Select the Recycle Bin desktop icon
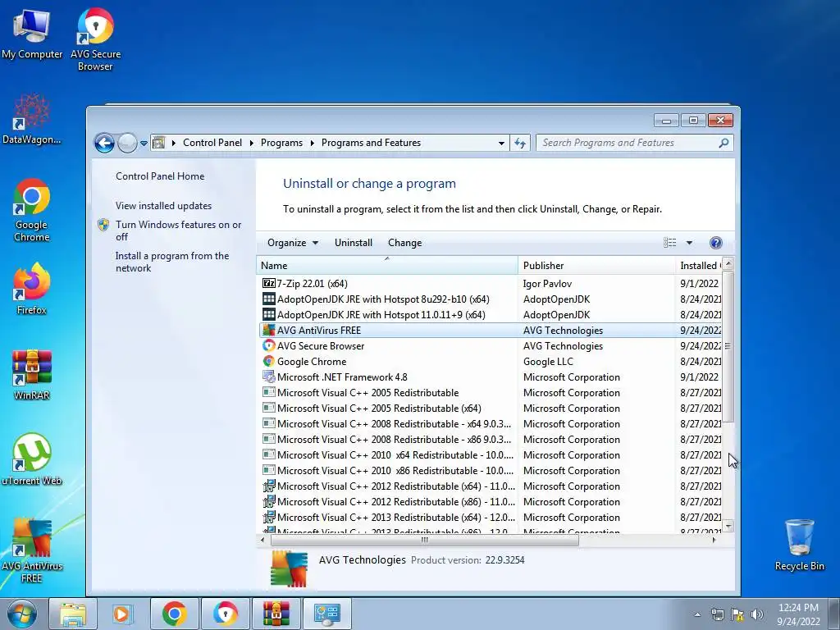840x630 pixels. [799, 546]
